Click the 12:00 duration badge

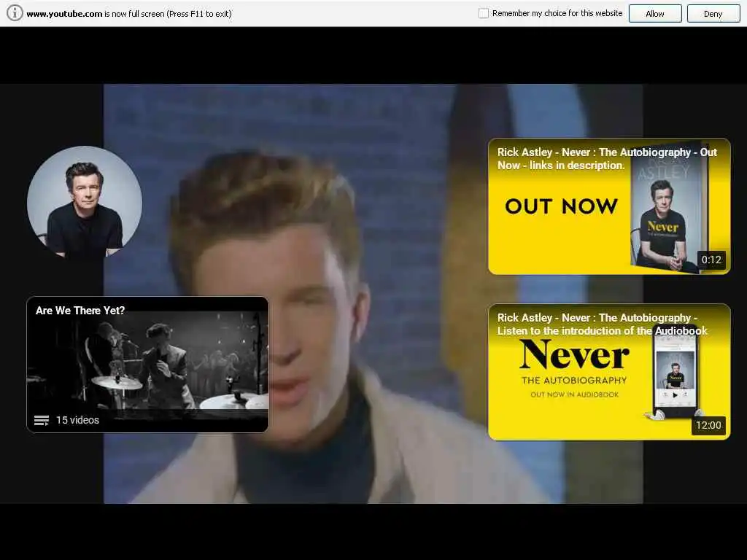pos(708,425)
